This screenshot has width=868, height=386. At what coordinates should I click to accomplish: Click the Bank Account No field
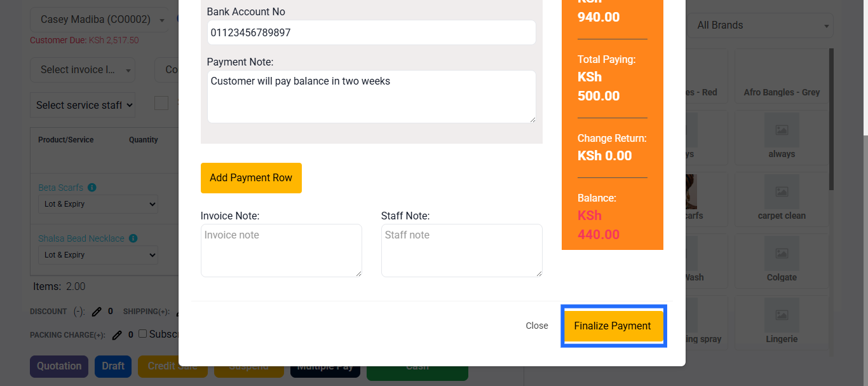point(372,32)
